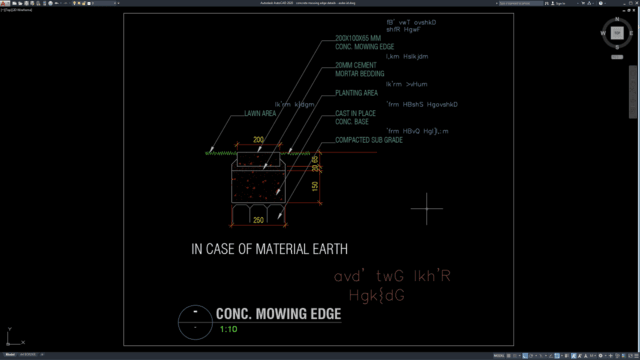640x360 pixels.
Task: Toggle the layer lock padlock icon
Action: click(x=84, y=3)
